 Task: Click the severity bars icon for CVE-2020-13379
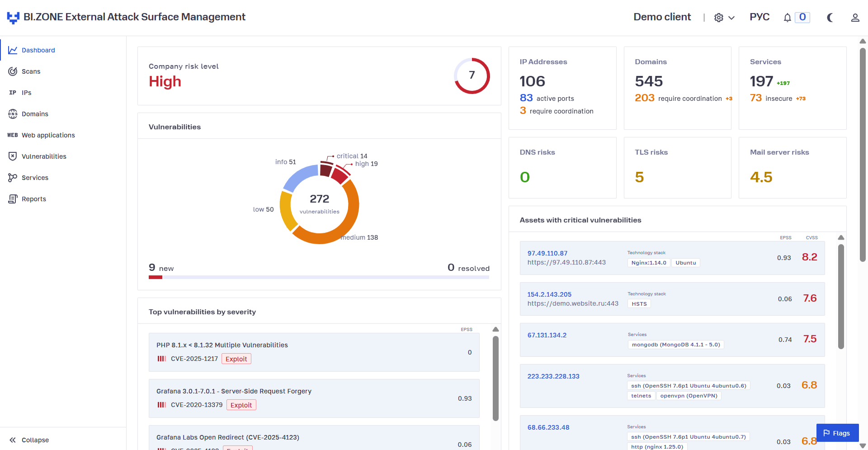pyautogui.click(x=161, y=405)
